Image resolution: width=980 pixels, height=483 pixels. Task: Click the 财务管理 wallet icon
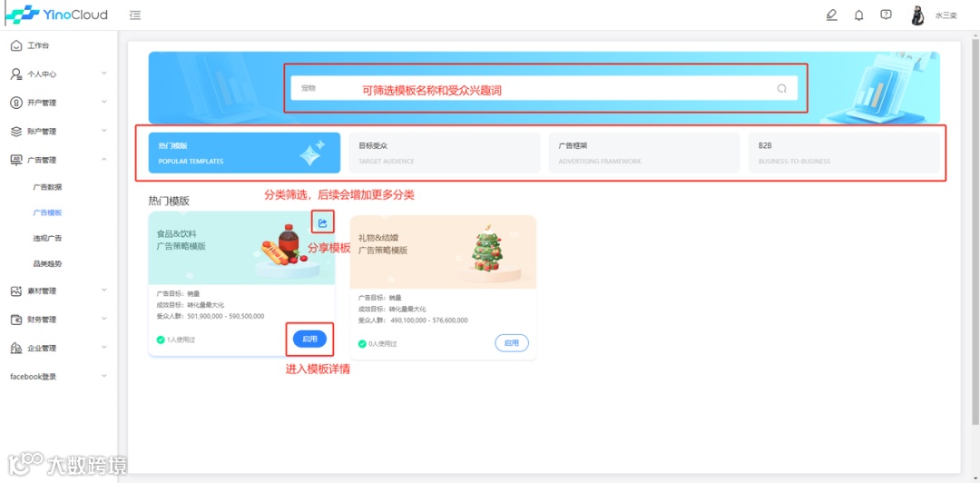[16, 320]
